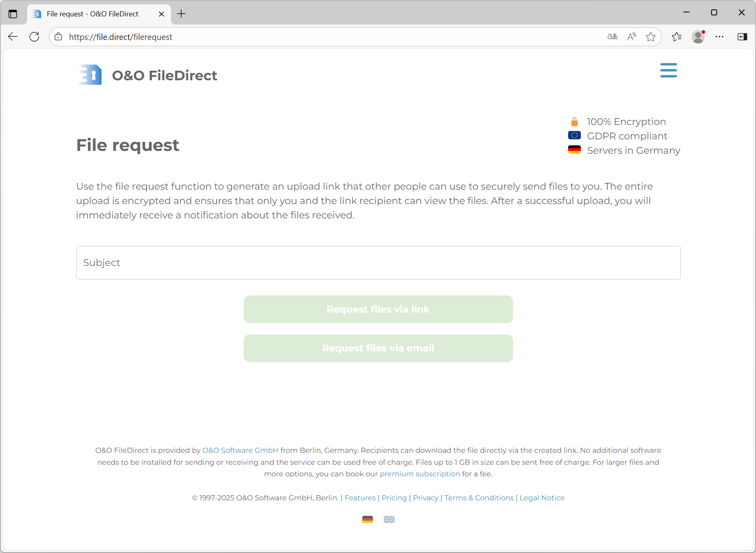The image size is (756, 553).
Task: Click the O&O FileDirect logo icon
Action: [90, 75]
